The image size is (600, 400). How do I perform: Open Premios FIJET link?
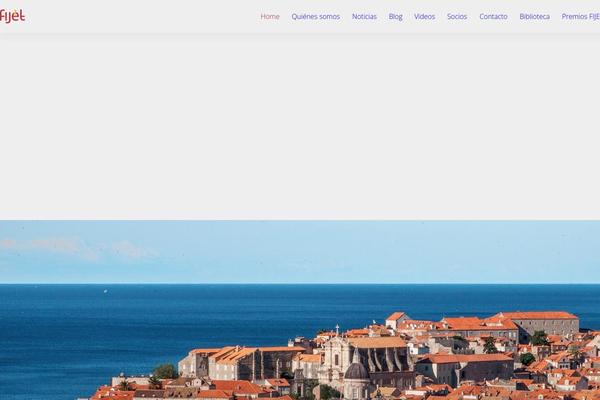click(580, 16)
